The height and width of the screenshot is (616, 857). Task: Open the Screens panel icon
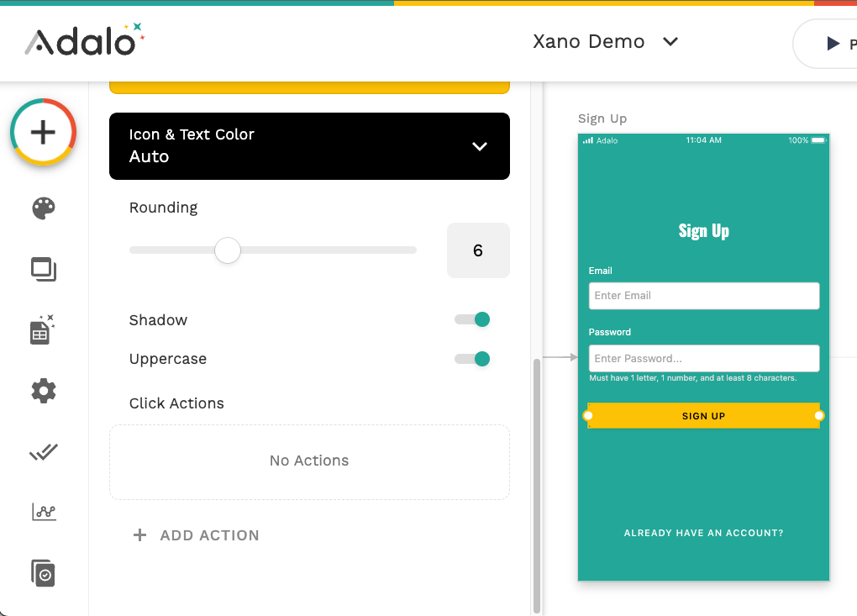click(x=44, y=270)
